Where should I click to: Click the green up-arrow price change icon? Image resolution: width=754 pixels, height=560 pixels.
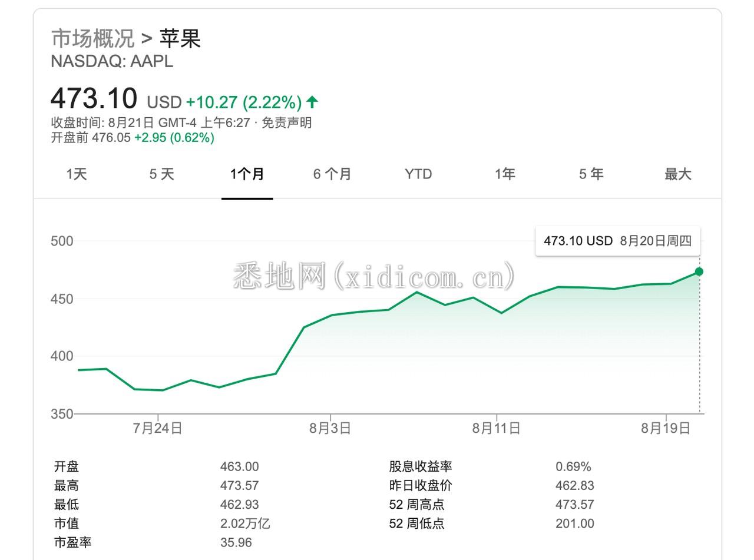pos(312,102)
